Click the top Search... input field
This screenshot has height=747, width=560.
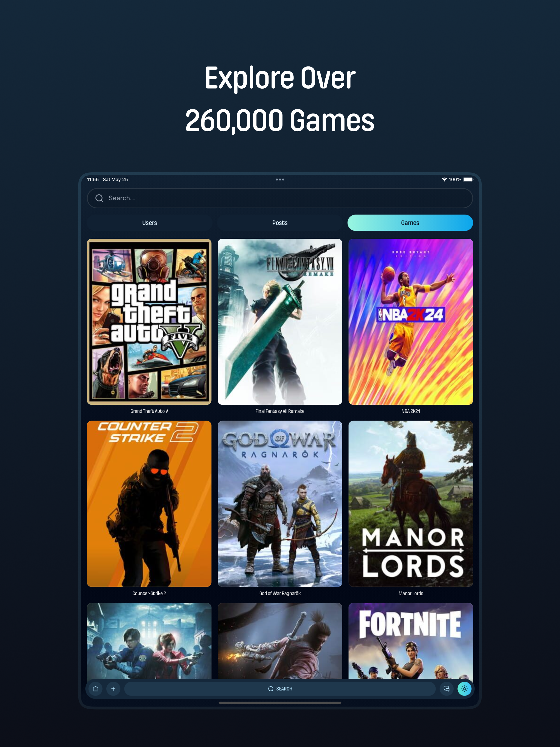point(280,198)
